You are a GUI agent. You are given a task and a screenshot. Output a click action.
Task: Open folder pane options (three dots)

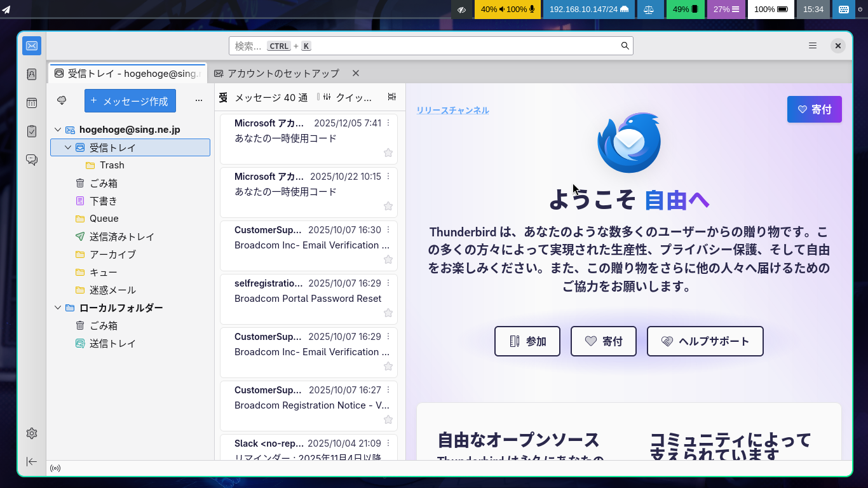[x=199, y=100]
